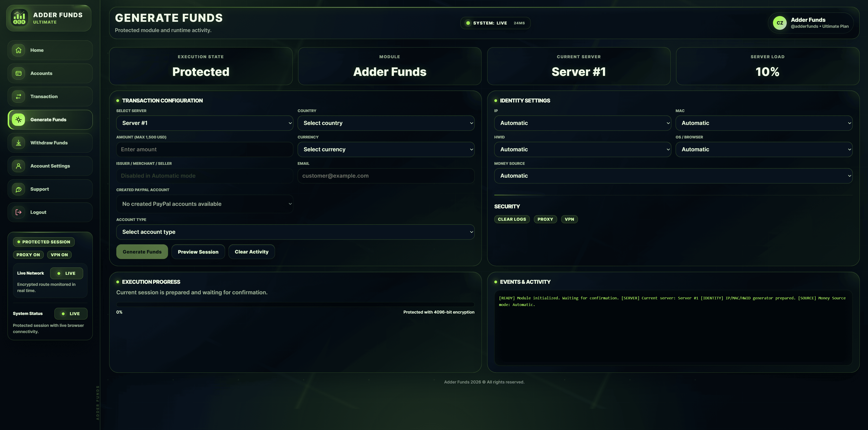Click the Server Load 10% card
Viewport: 868px width, 430px height.
point(767,66)
